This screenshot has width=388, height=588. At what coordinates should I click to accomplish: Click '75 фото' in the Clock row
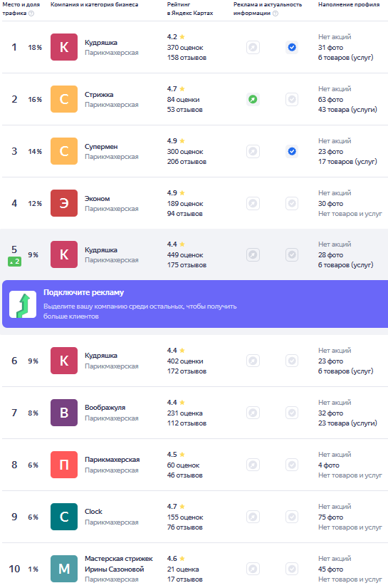(330, 517)
